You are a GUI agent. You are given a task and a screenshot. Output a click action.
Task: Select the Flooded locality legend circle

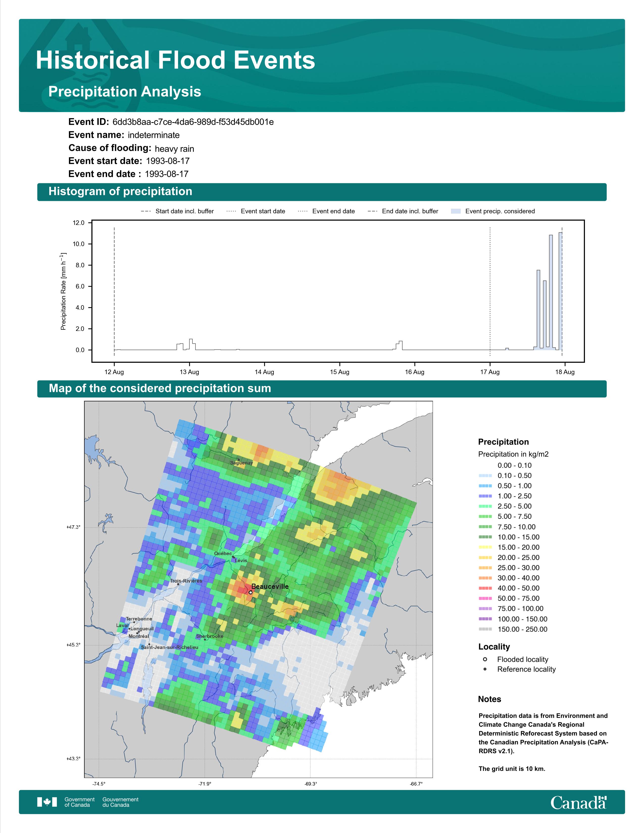pyautogui.click(x=485, y=659)
